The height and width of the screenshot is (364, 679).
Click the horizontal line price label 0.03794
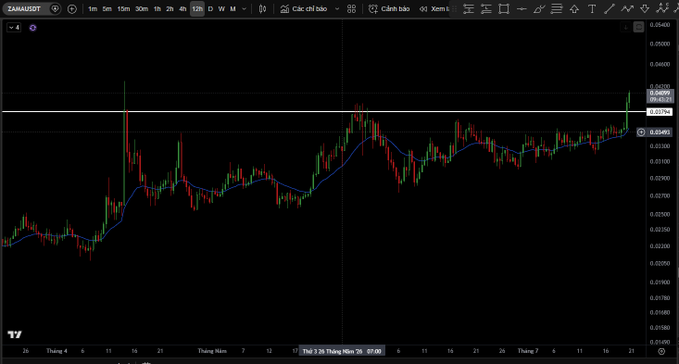660,112
